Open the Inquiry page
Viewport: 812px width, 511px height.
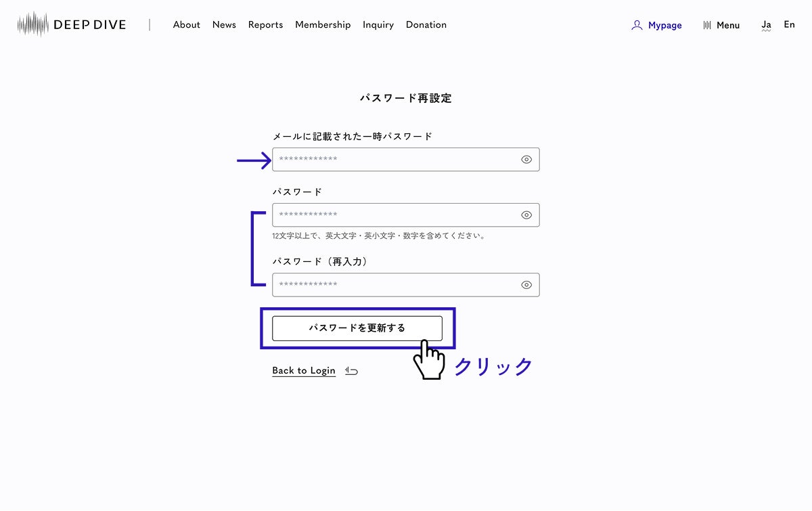tap(378, 24)
